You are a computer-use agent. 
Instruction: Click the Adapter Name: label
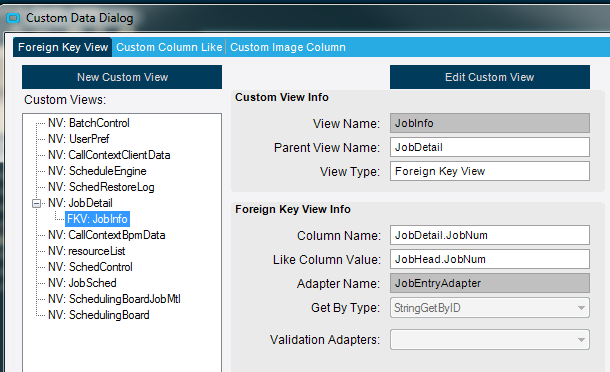pyautogui.click(x=338, y=284)
